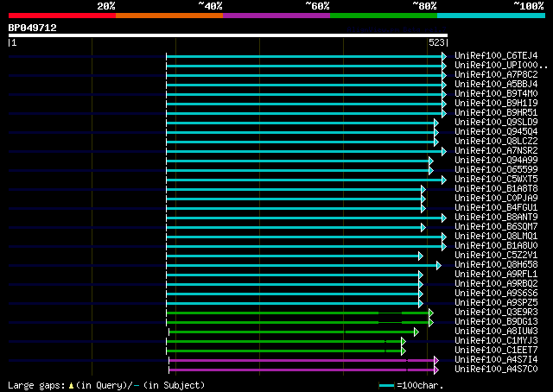
Task: Select the UniRef100_B8ANT9 label
Action: [x=496, y=218]
